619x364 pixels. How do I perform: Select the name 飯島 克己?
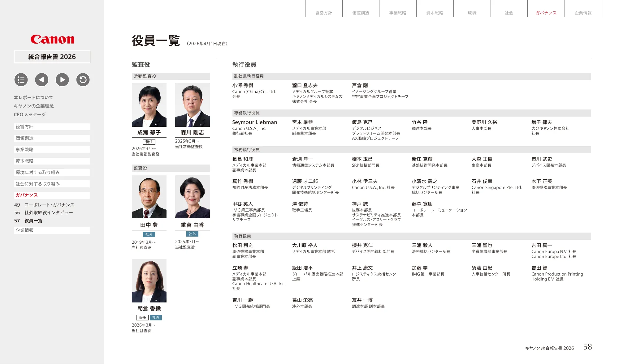tap(362, 122)
